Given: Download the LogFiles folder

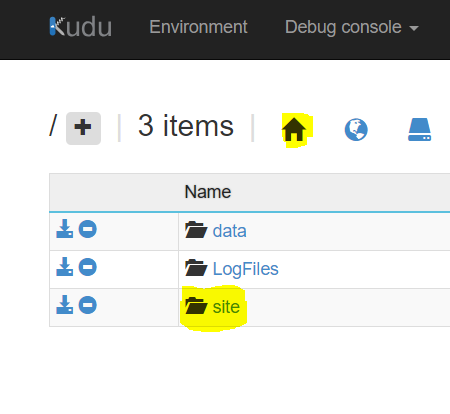Looking at the screenshot, I should (x=65, y=267).
